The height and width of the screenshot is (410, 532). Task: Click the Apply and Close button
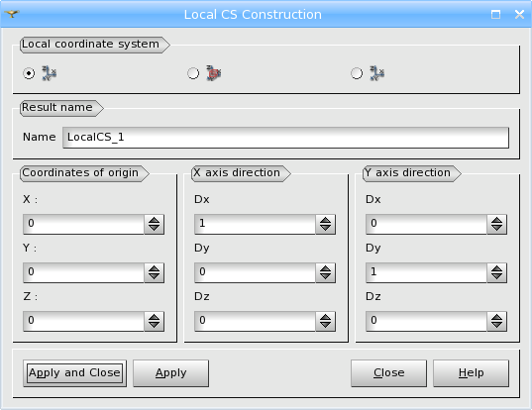point(74,373)
